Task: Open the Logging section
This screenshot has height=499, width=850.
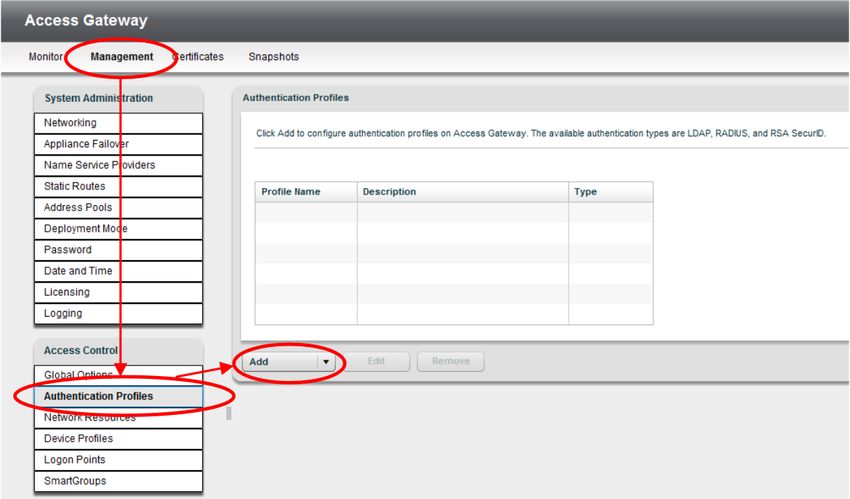Action: point(118,313)
